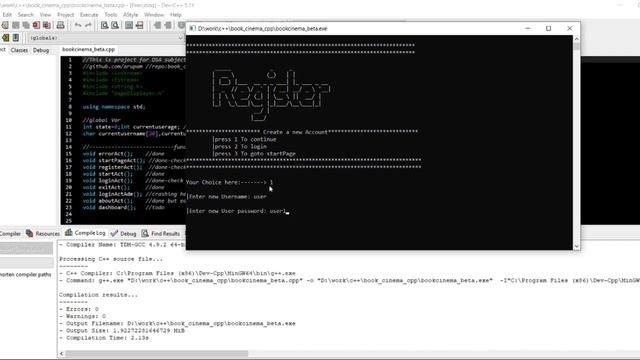Click 'press 2 To login' in console
This screenshot has height=360, width=640.
click(239, 147)
